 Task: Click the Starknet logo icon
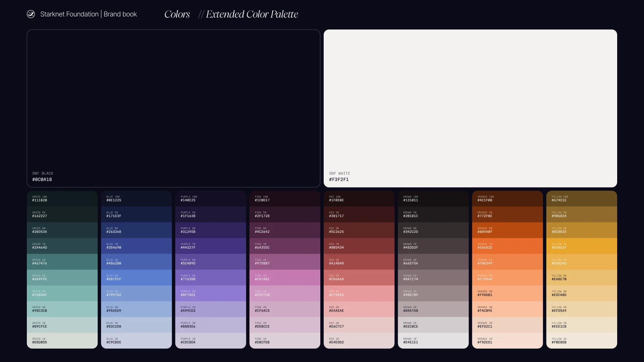click(31, 14)
